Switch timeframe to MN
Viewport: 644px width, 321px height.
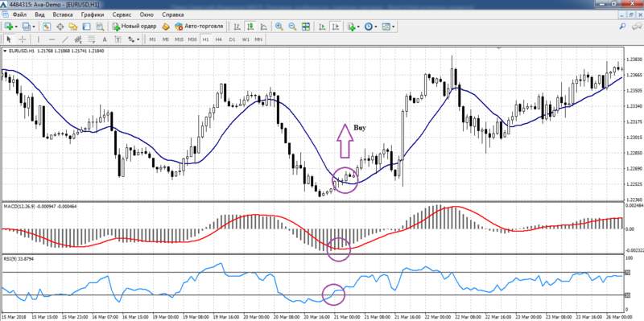[x=258, y=39]
